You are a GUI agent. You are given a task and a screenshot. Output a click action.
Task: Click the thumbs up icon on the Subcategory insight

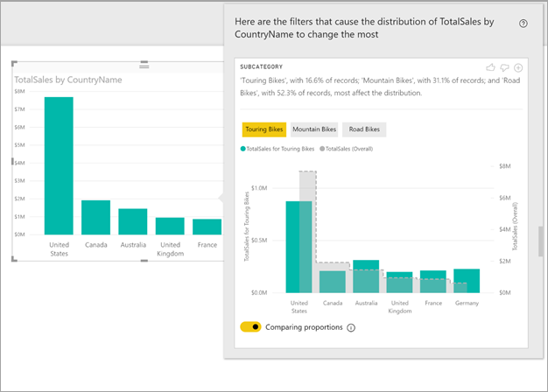coord(491,67)
